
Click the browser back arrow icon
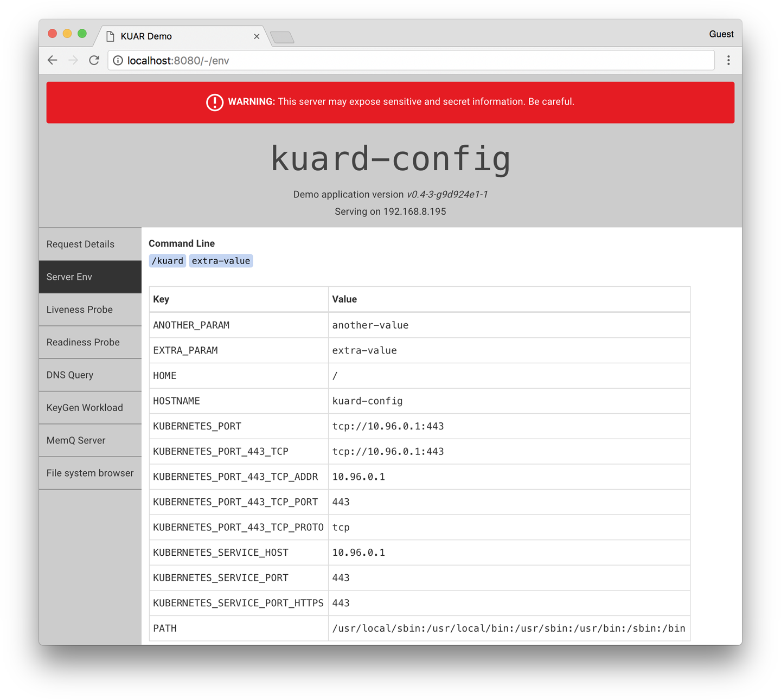point(52,60)
